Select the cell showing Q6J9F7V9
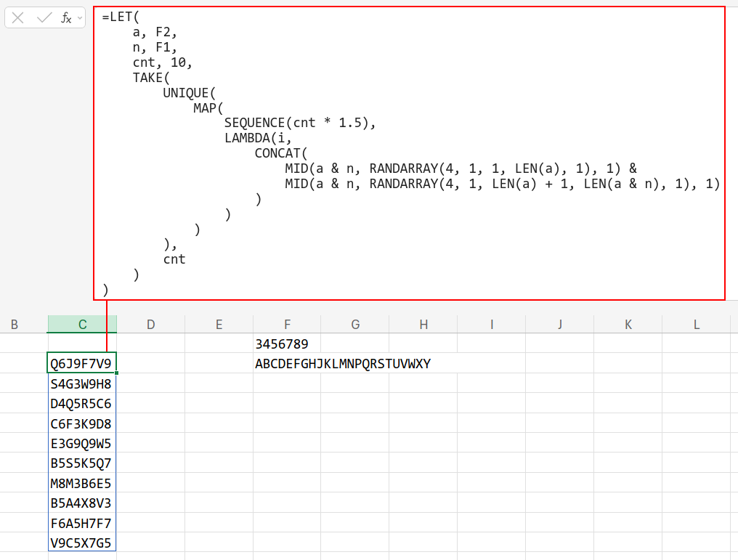The image size is (738, 560). click(x=82, y=364)
